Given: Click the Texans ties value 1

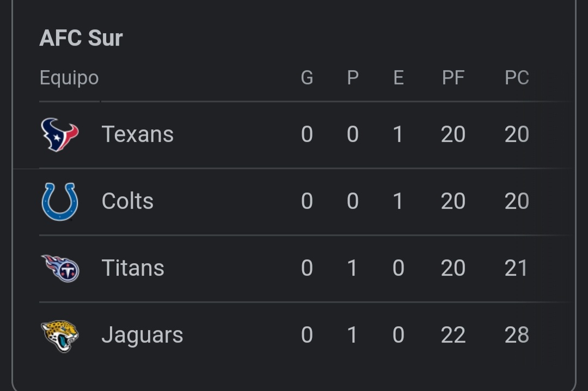Looking at the screenshot, I should (399, 134).
